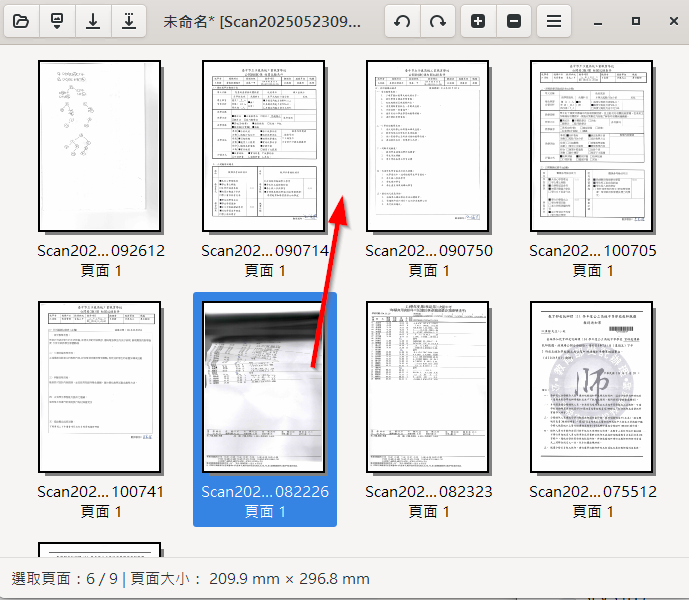This screenshot has width=689, height=600.
Task: Select the Scan202...100741 page thumbnail
Action: click(100, 386)
